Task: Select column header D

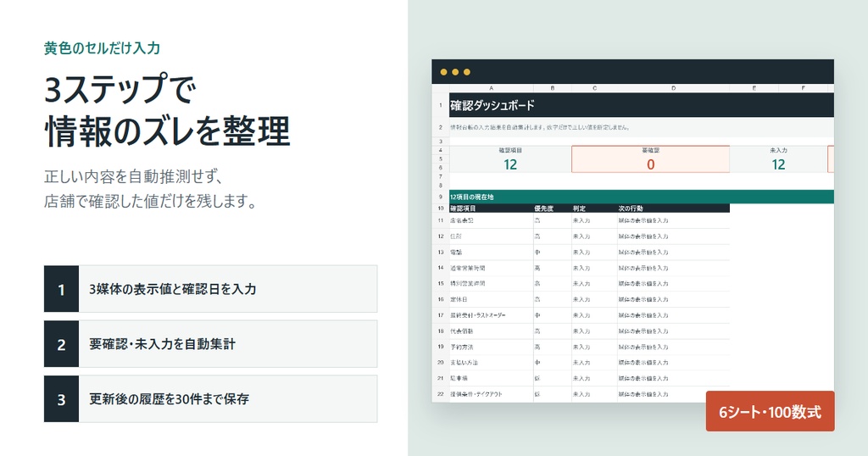Action: click(x=674, y=88)
